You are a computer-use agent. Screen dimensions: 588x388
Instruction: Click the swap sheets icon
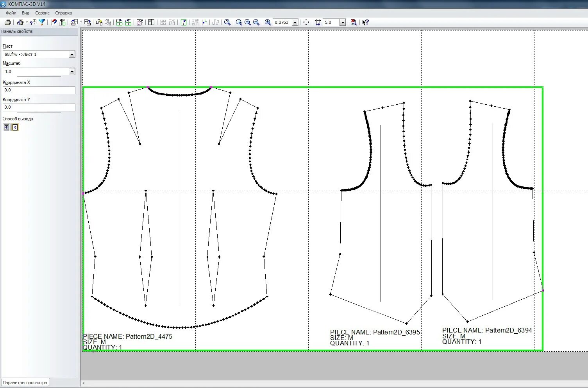tap(88, 22)
